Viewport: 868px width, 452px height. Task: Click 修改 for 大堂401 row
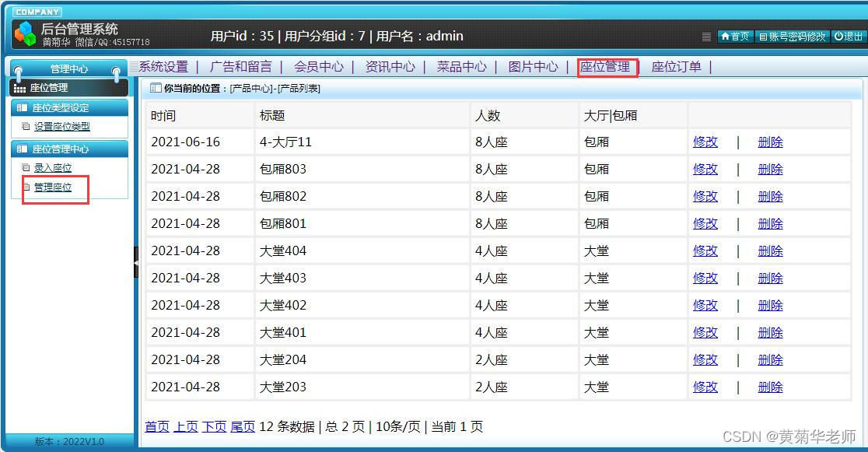[705, 332]
